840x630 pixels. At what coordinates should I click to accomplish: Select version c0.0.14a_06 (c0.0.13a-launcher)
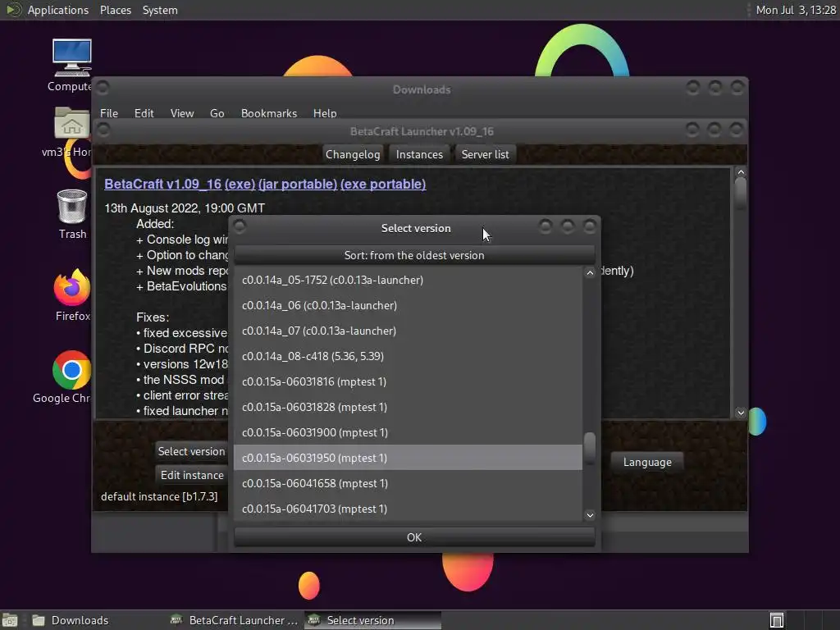point(409,305)
